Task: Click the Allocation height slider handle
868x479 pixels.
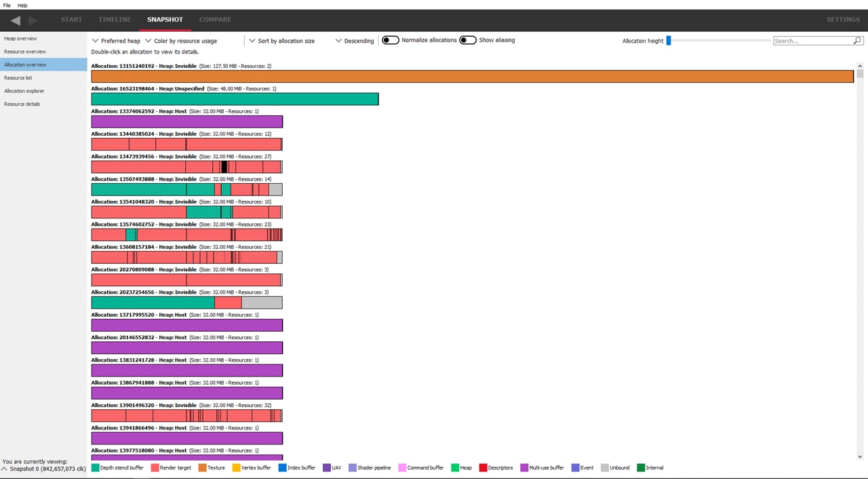Action: (669, 41)
